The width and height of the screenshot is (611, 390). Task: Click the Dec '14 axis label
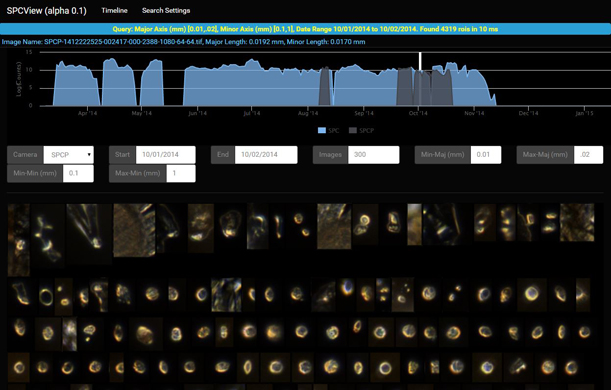pos(528,113)
